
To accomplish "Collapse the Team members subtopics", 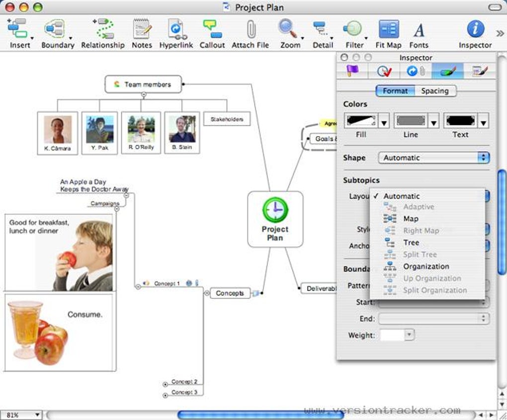I will [x=144, y=95].
